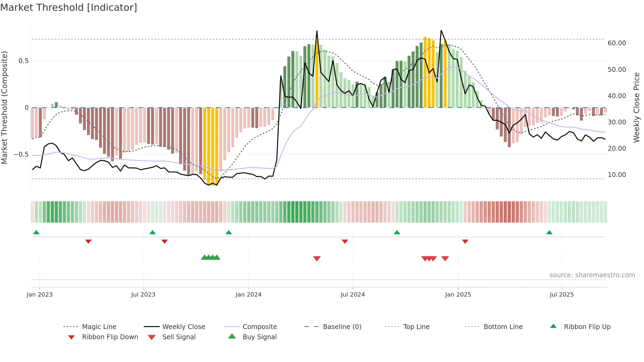Click the 60.00 price axis label
Screen dimensions: 644x362
[x=617, y=43]
